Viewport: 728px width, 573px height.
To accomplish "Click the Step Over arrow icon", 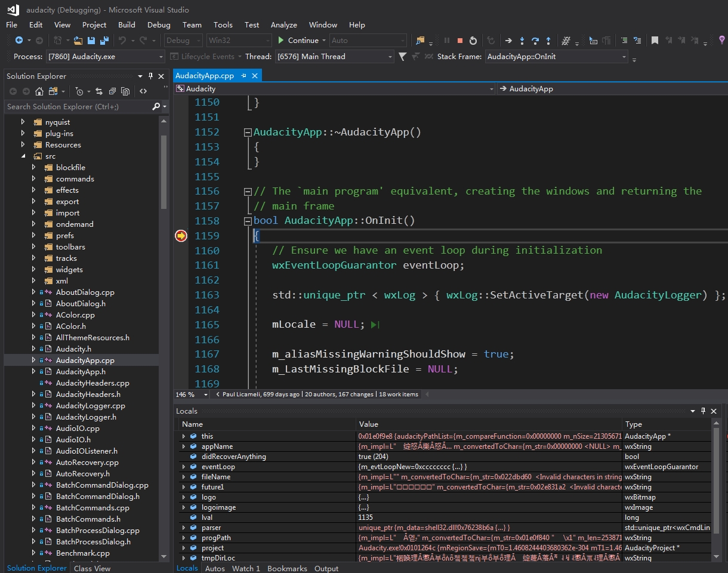I will (535, 41).
